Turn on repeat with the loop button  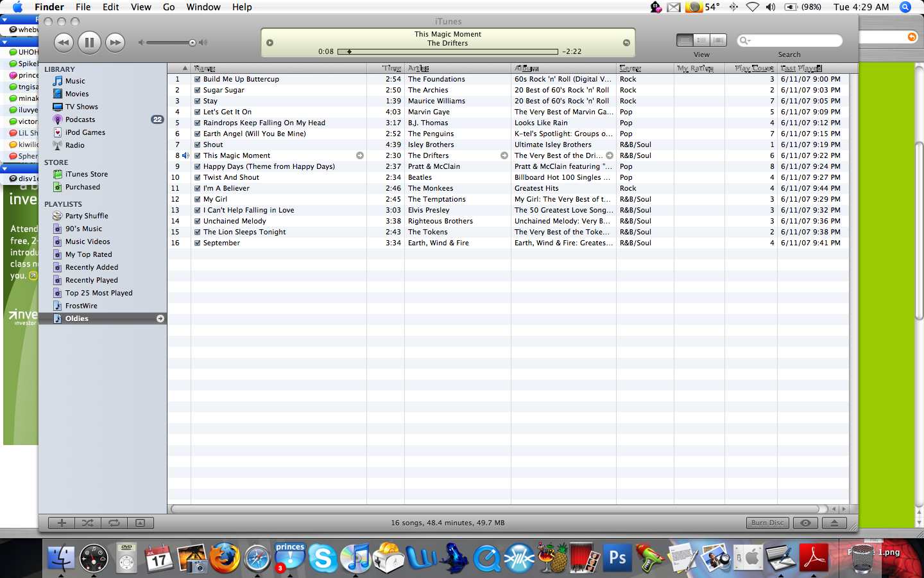click(114, 523)
